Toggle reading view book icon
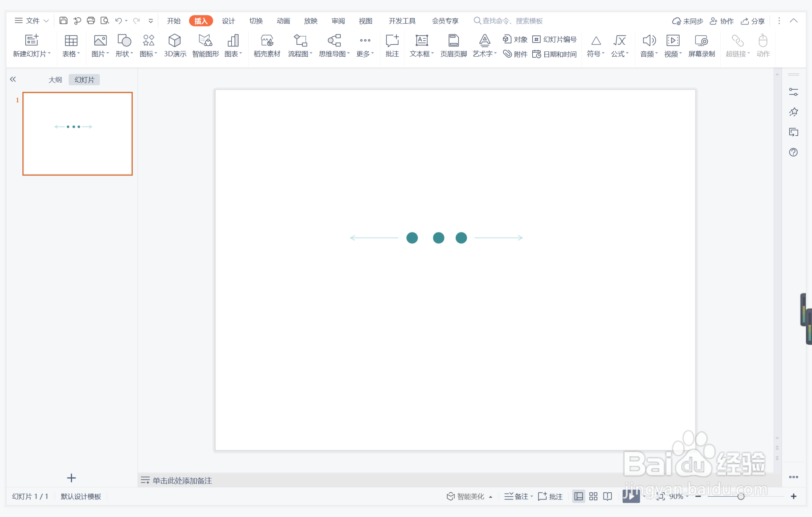The width and height of the screenshot is (812, 517). (608, 496)
